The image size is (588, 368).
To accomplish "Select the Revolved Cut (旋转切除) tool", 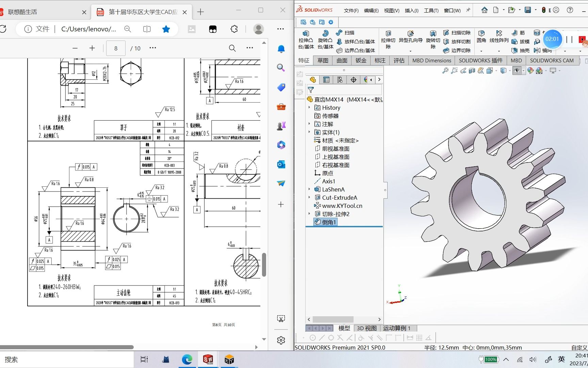I will (433, 40).
